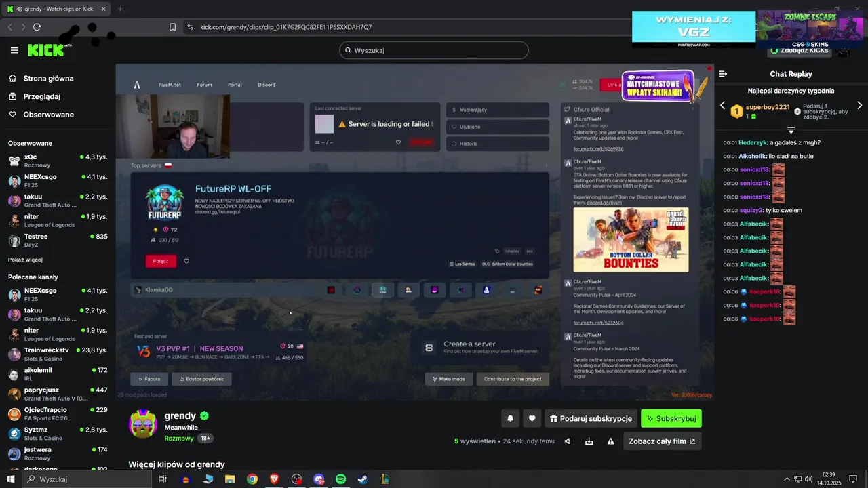Open Discord from the taskbar
The image size is (868, 488).
(x=319, y=479)
